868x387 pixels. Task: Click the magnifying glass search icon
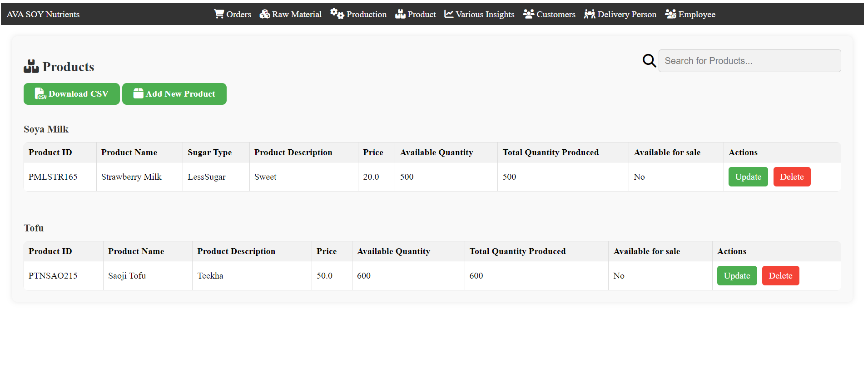pos(649,61)
